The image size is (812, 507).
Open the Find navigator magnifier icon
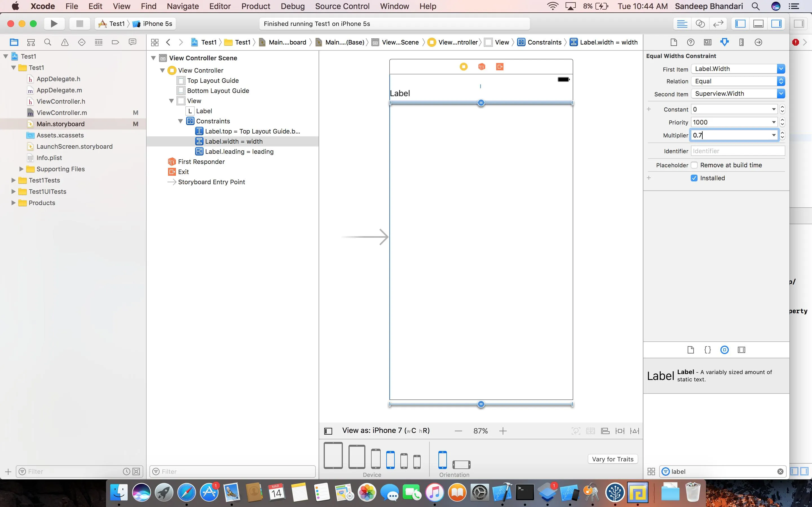[48, 42]
